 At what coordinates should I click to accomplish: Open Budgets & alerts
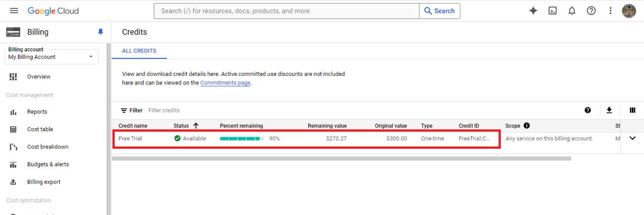pos(48,164)
